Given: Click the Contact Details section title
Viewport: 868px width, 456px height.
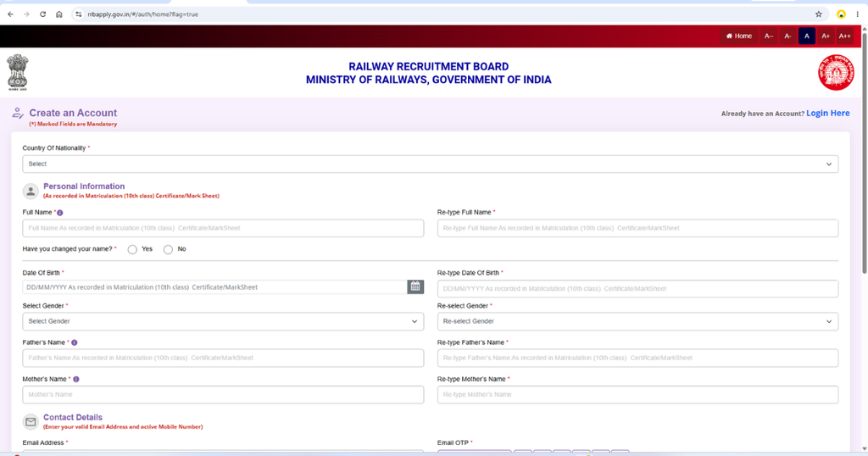Looking at the screenshot, I should 73,417.
